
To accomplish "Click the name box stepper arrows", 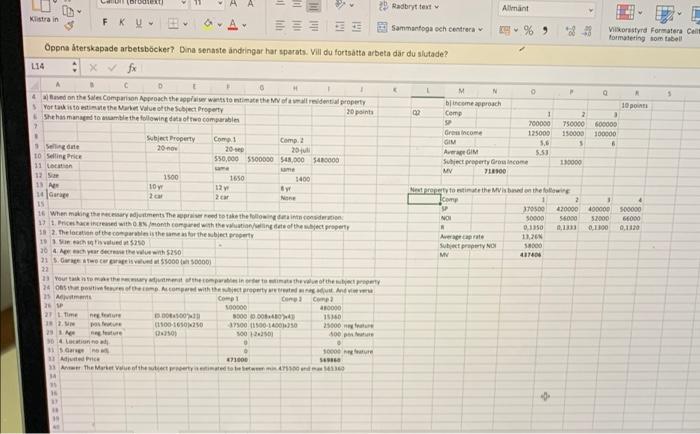I will [75, 67].
